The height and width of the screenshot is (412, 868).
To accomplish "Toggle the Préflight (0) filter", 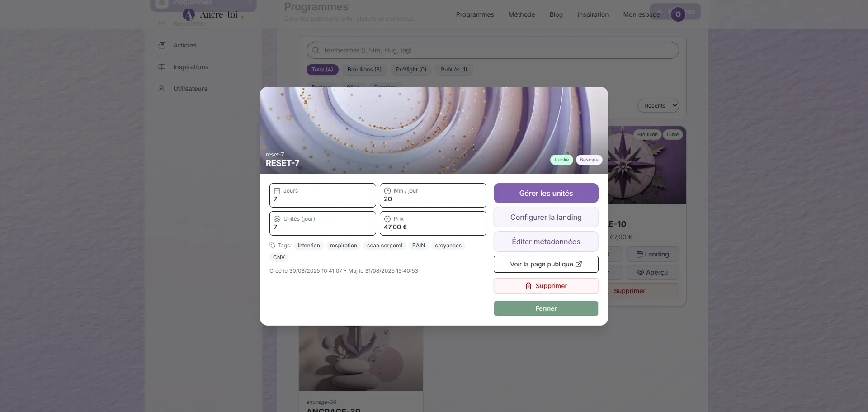I will 410,69.
